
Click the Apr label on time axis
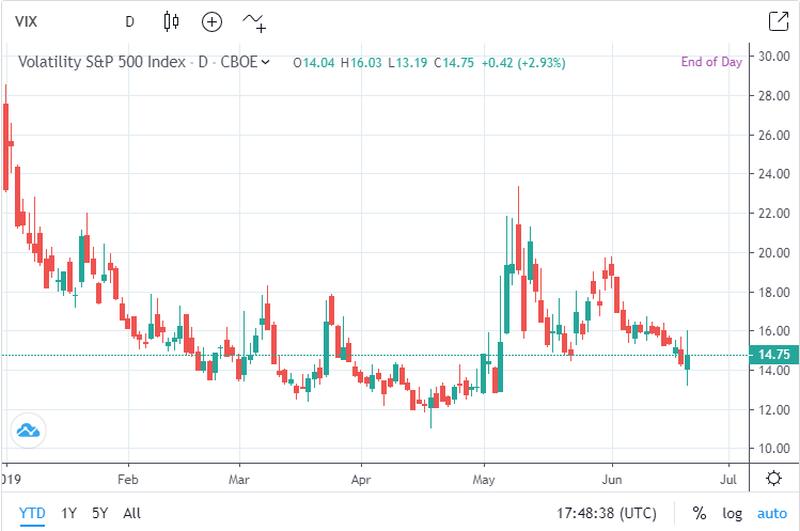click(361, 480)
